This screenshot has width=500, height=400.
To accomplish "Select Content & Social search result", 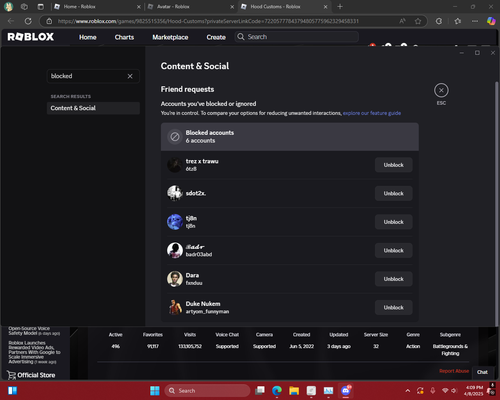I will [93, 108].
